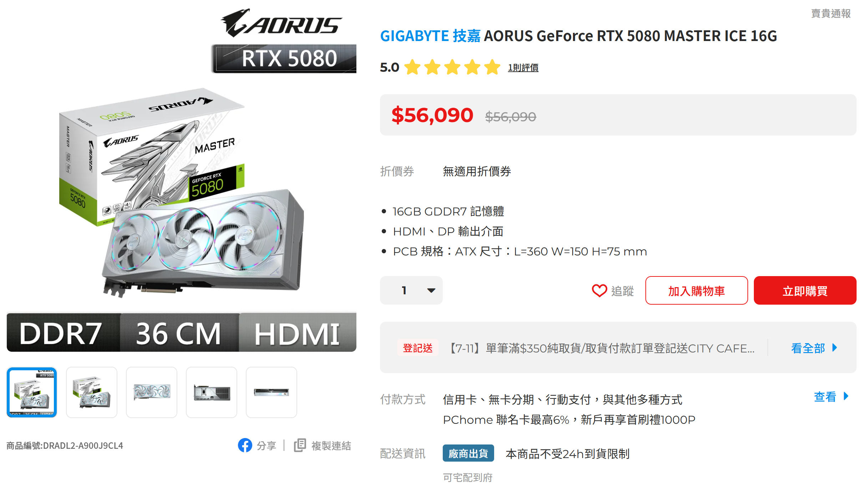Click the five-star rating icons
Viewport: 868px width, 493px height.
click(452, 67)
